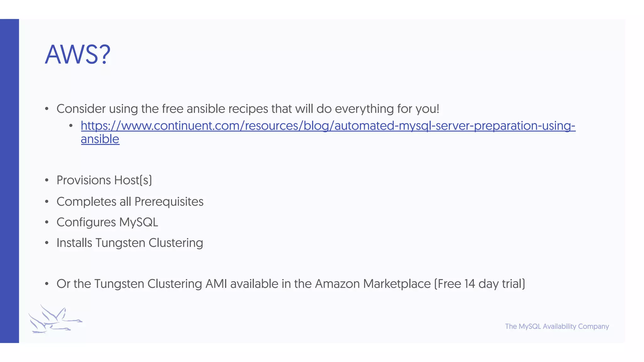Click the bullet dot before 'Consider using'
The image size is (644, 362).
(x=47, y=109)
